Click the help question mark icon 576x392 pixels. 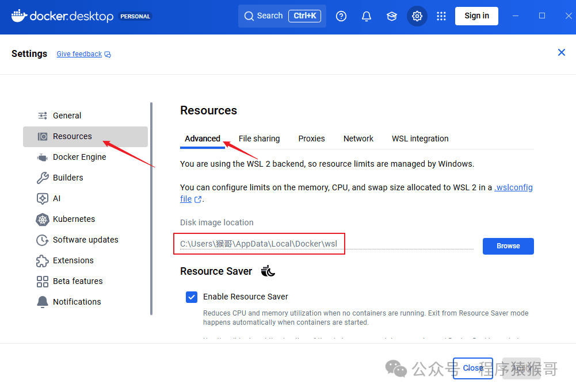click(x=341, y=16)
